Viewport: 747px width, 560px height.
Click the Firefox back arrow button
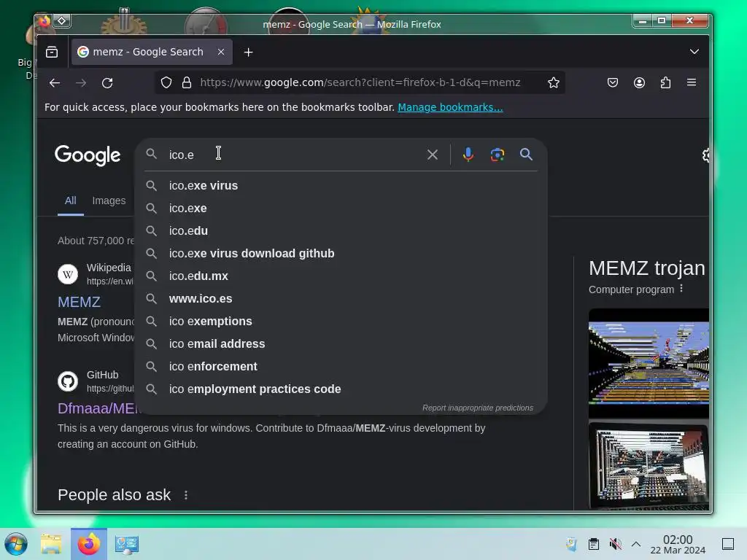click(54, 83)
